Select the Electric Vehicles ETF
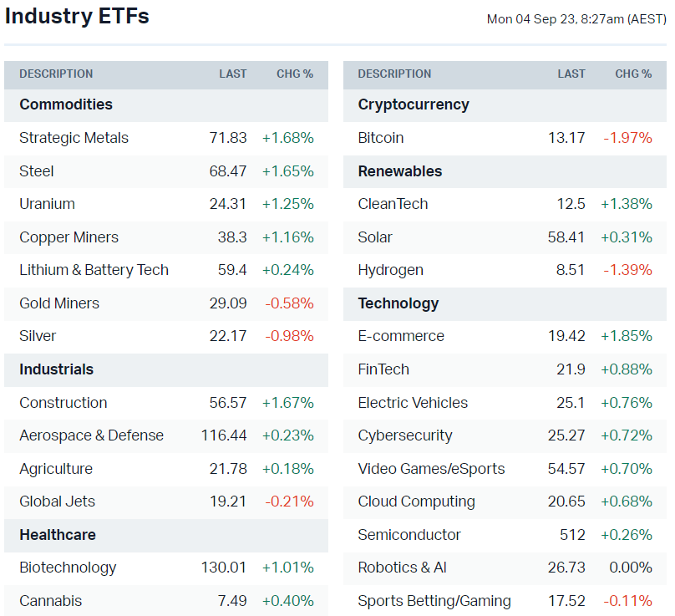This screenshot has width=675, height=616. point(413,403)
